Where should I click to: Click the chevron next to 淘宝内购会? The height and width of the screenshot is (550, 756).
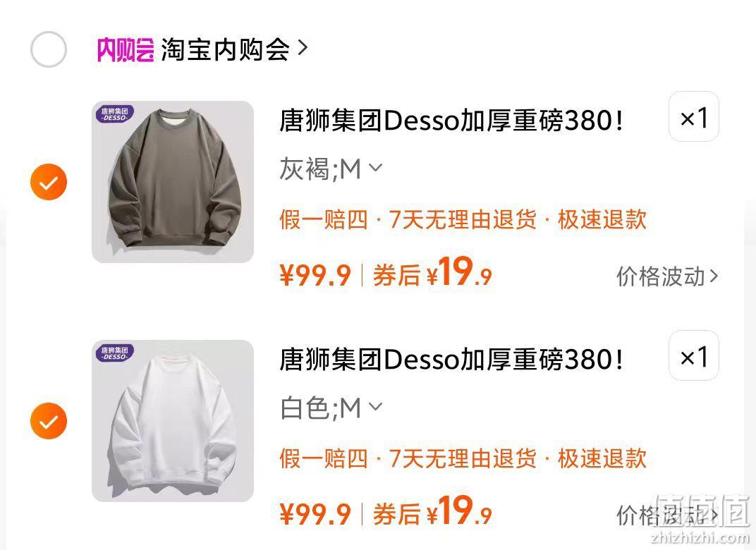click(303, 48)
